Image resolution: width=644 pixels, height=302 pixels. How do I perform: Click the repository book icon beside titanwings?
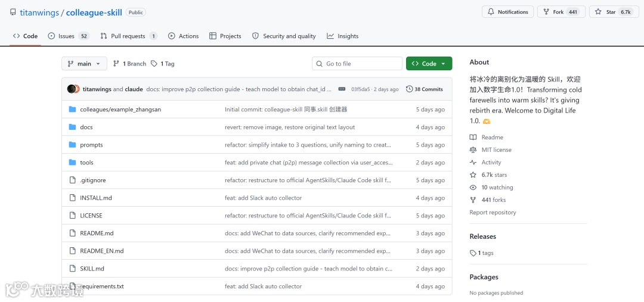pos(13,13)
